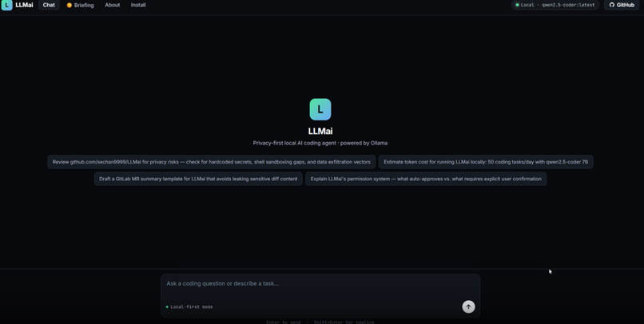Click the Local qwen2.5-coder model status badge
Image resolution: width=644 pixels, height=324 pixels.
click(x=555, y=5)
